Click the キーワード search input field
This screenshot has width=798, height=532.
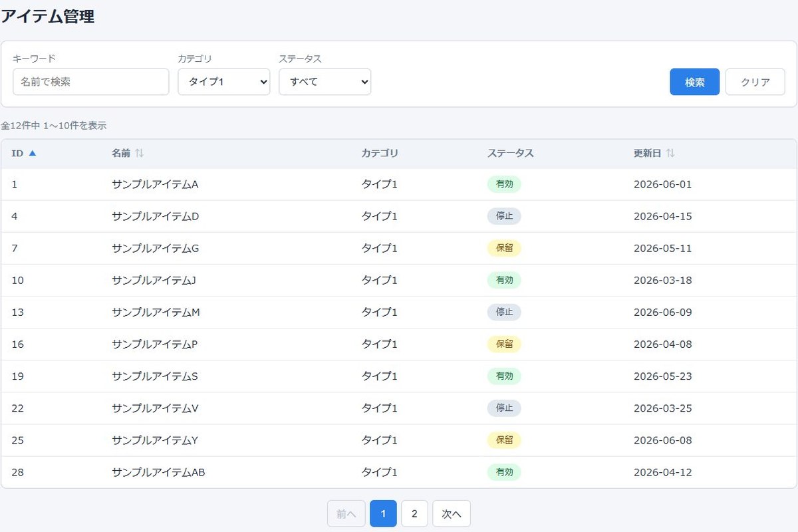pos(91,82)
